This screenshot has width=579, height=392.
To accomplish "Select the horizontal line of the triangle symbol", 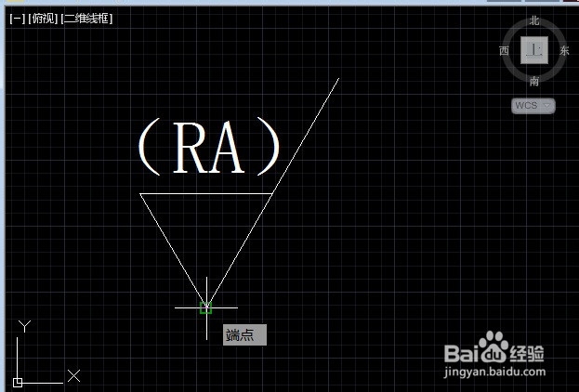I will point(206,193).
